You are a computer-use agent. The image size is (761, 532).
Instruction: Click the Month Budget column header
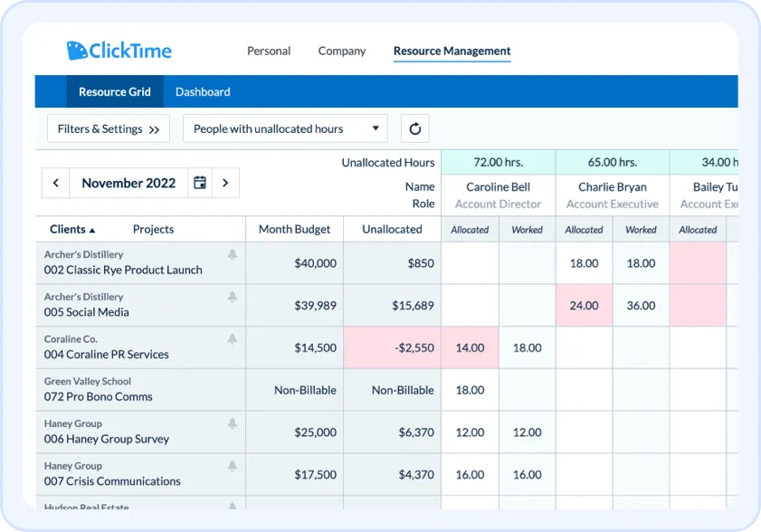(x=295, y=229)
